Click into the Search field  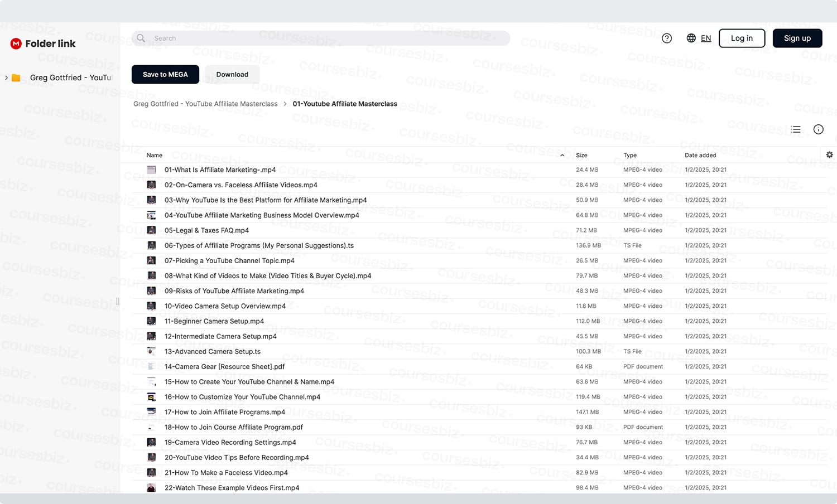point(321,38)
